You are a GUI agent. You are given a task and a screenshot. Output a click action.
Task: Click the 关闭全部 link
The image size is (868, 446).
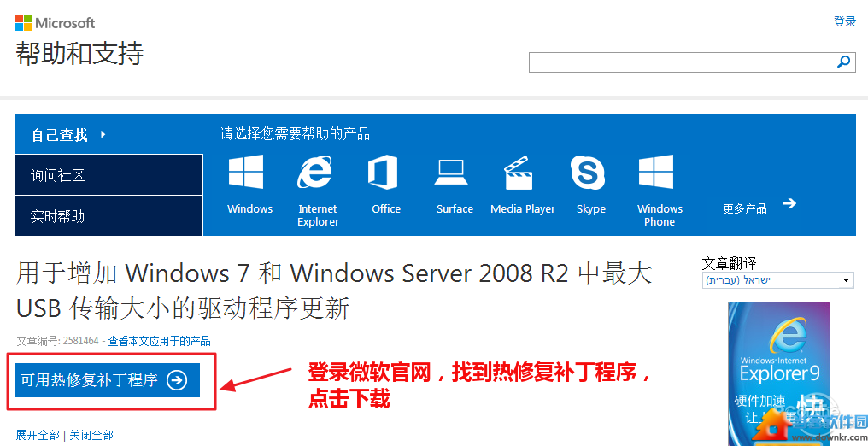[91, 435]
